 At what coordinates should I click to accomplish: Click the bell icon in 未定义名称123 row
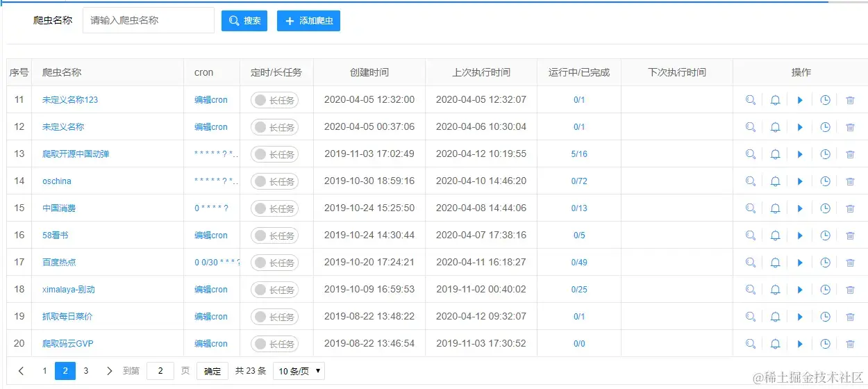776,100
